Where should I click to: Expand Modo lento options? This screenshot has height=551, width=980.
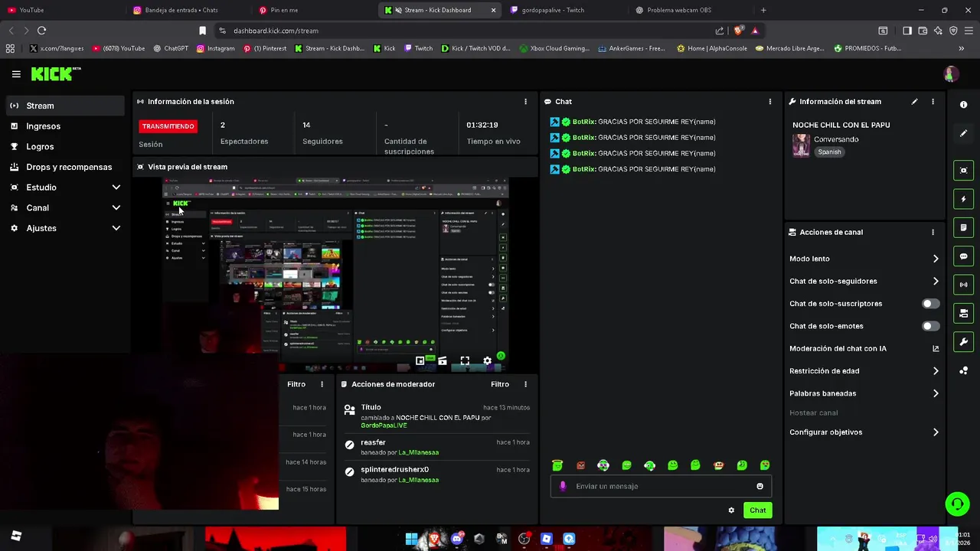(x=935, y=259)
